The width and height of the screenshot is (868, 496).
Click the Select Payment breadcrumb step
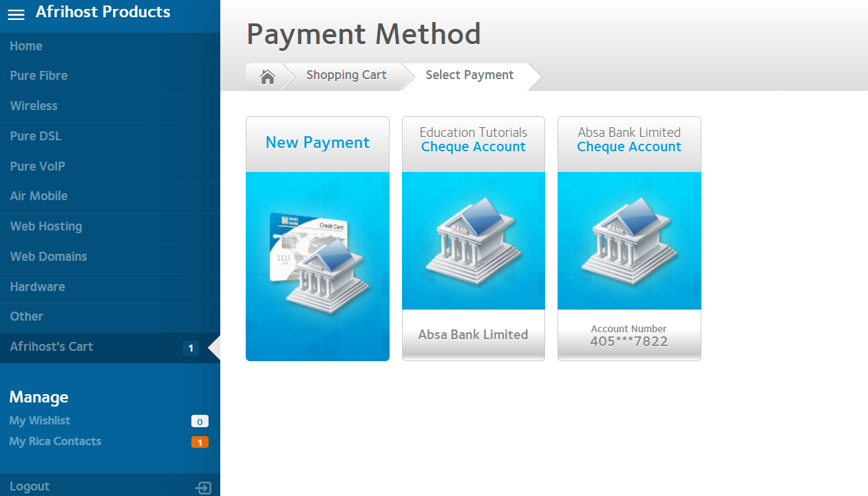pos(469,76)
